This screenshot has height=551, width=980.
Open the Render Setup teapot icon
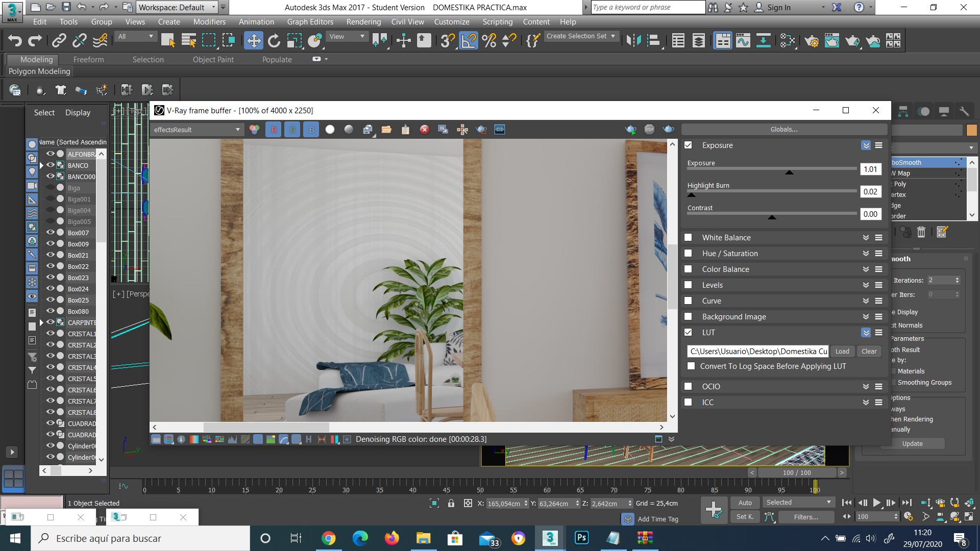point(811,41)
